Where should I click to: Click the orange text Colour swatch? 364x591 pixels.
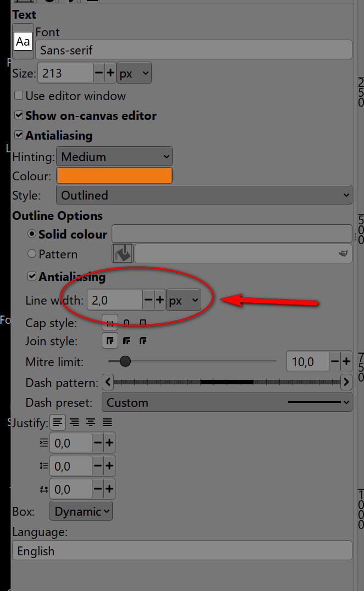tap(114, 176)
